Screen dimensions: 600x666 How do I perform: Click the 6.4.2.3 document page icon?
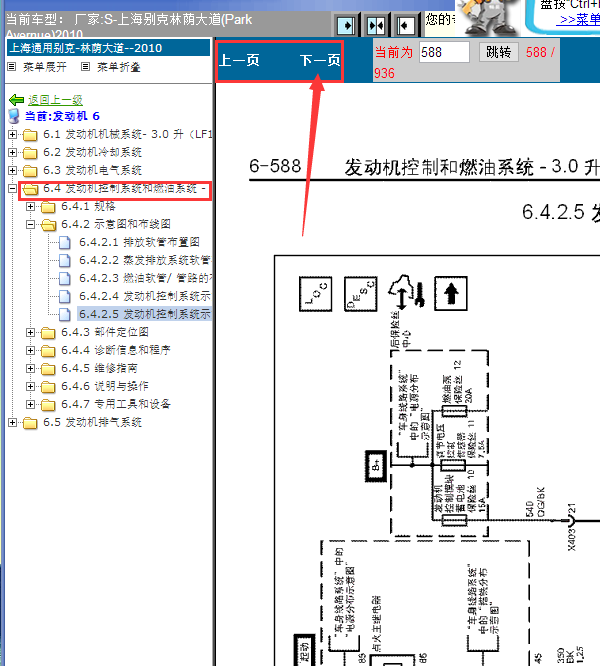[x=65, y=279]
